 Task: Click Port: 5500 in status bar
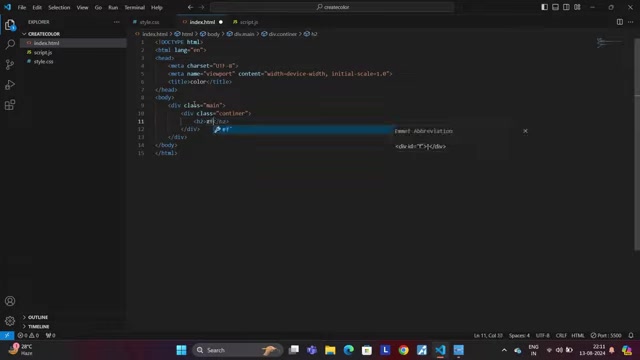click(606, 336)
